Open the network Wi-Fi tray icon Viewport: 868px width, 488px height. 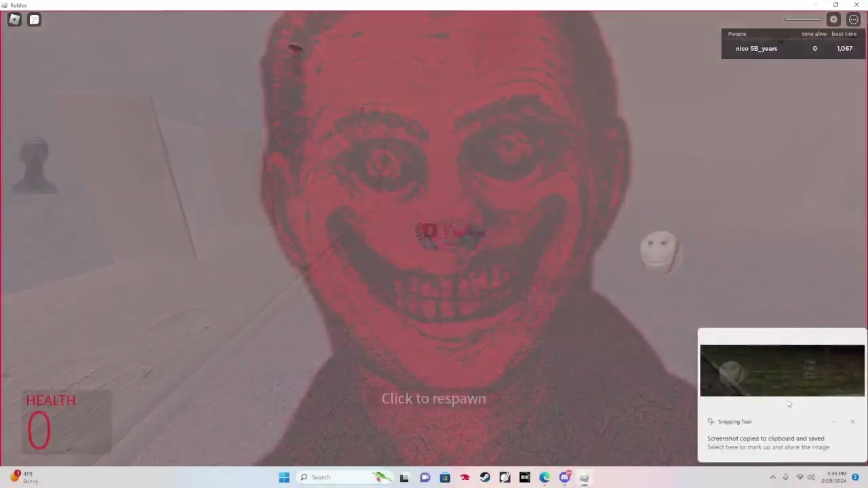[x=800, y=477]
